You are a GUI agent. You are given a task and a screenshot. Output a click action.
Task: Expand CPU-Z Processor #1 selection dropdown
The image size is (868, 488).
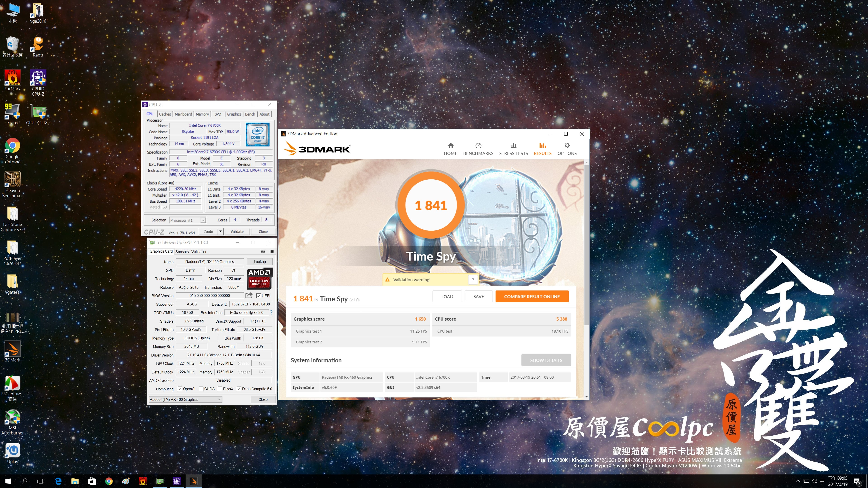pyautogui.click(x=203, y=220)
